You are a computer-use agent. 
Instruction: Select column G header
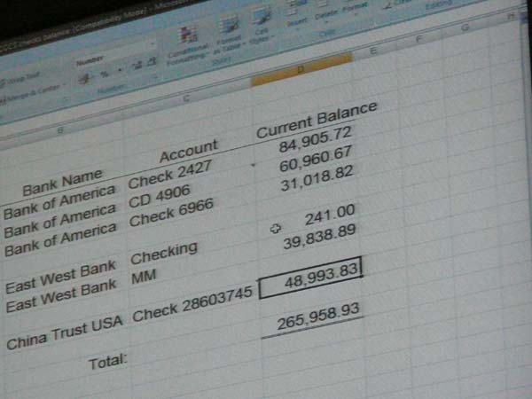pyautogui.click(x=465, y=27)
